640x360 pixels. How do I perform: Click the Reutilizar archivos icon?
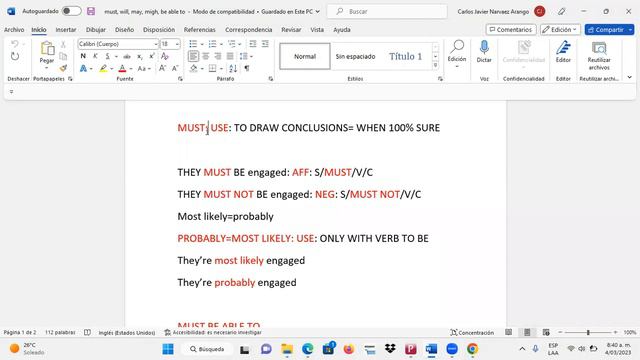point(599,48)
